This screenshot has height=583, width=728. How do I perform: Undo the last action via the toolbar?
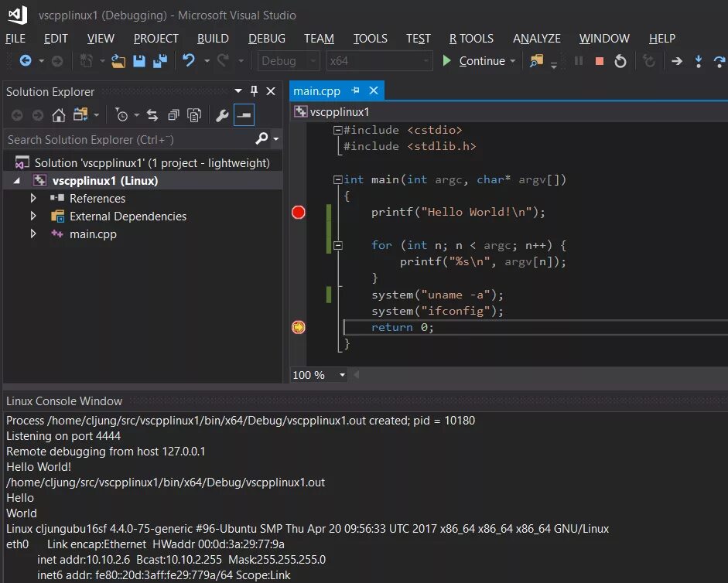189,61
